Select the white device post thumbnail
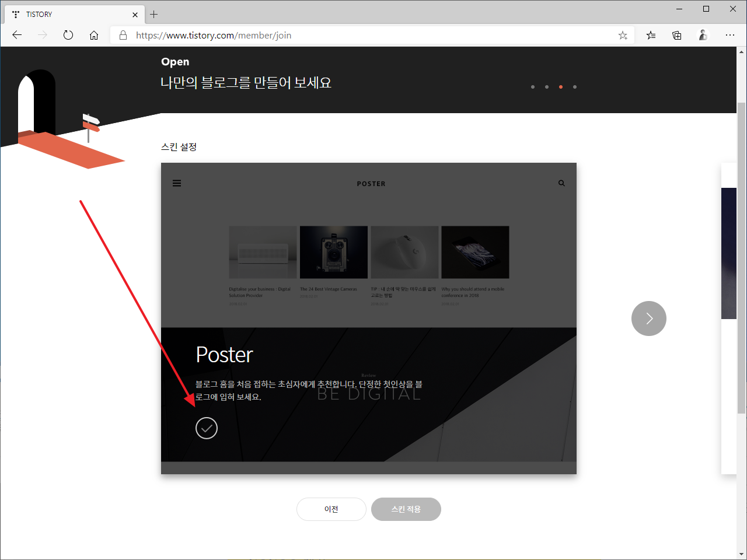This screenshot has height=560, width=747. 263,252
